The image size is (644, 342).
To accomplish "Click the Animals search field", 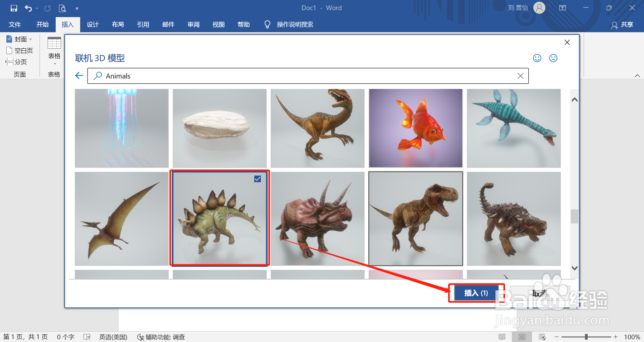I will click(x=308, y=76).
